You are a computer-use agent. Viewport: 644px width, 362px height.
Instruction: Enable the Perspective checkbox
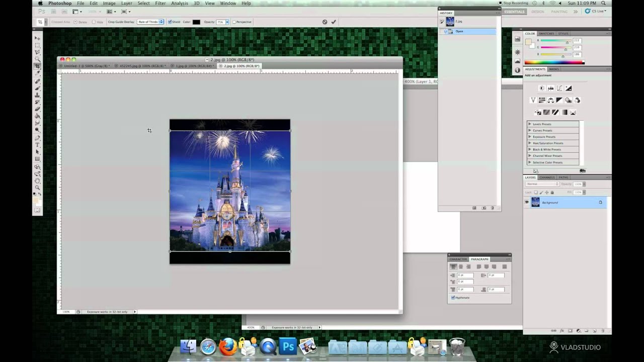click(x=234, y=22)
